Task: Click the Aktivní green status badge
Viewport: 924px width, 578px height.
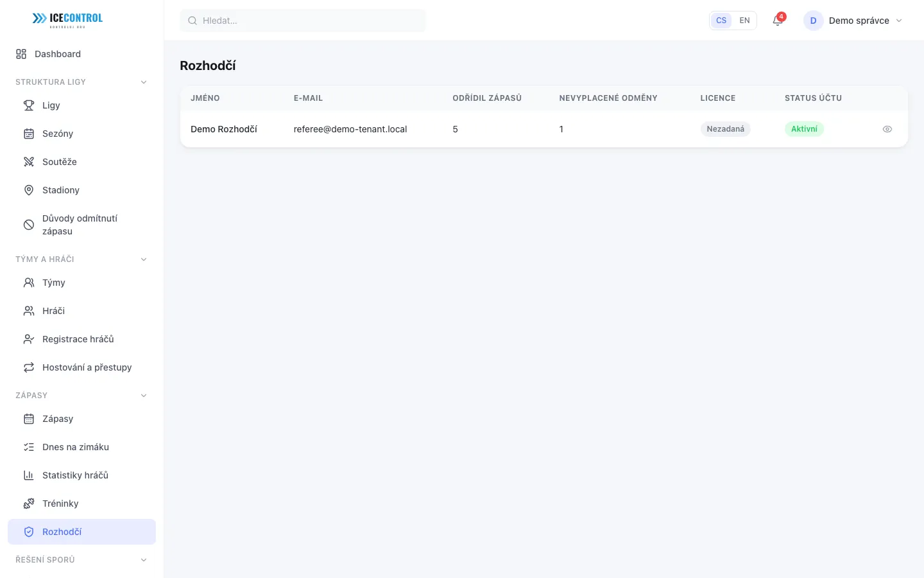Action: [x=804, y=129]
